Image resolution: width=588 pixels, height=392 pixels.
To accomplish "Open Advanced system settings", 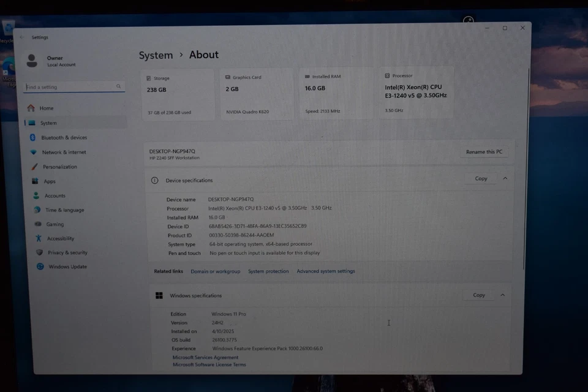I will [x=326, y=271].
